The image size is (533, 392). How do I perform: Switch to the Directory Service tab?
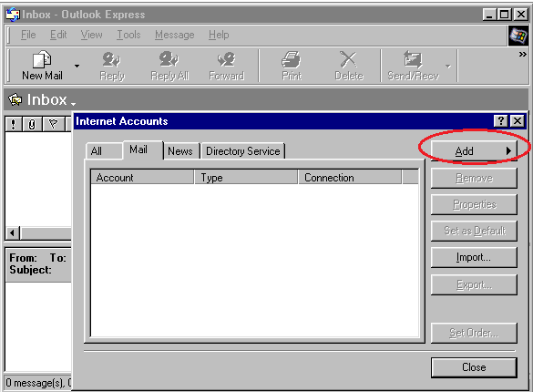click(243, 151)
